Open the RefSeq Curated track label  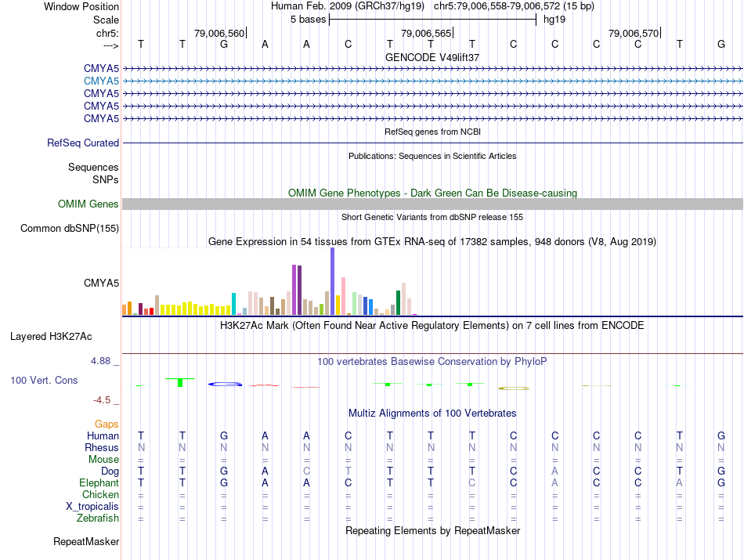tap(83, 143)
